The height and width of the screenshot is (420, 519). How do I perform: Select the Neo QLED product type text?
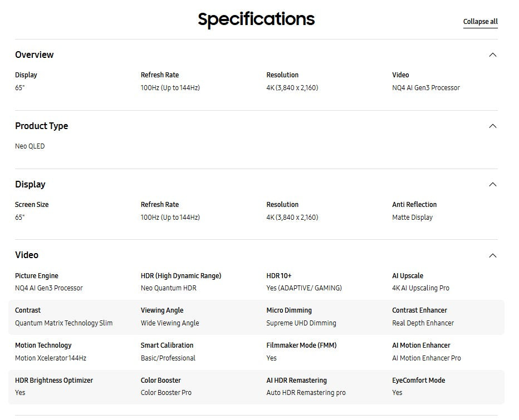click(x=30, y=146)
